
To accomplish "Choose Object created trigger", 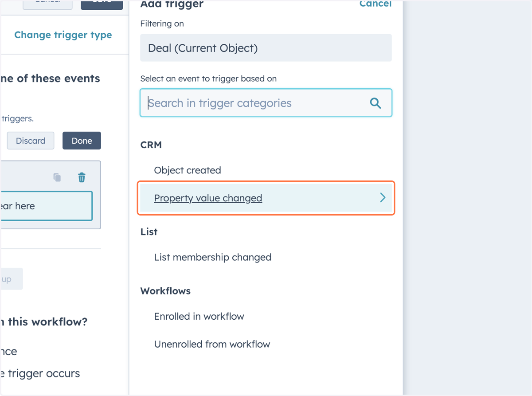I will [188, 170].
